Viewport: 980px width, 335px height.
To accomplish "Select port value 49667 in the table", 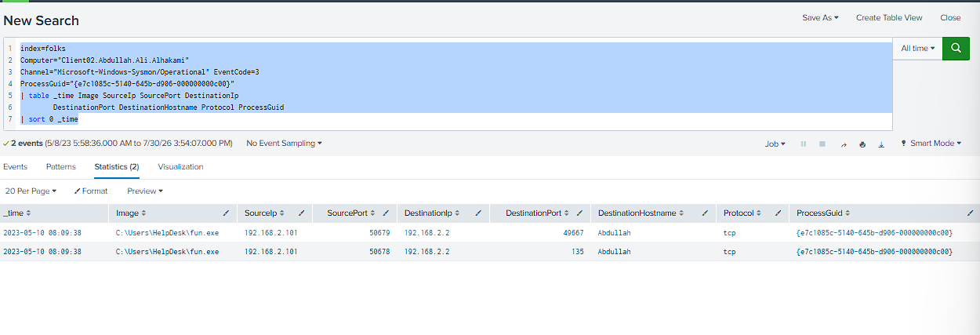I will [x=572, y=232].
